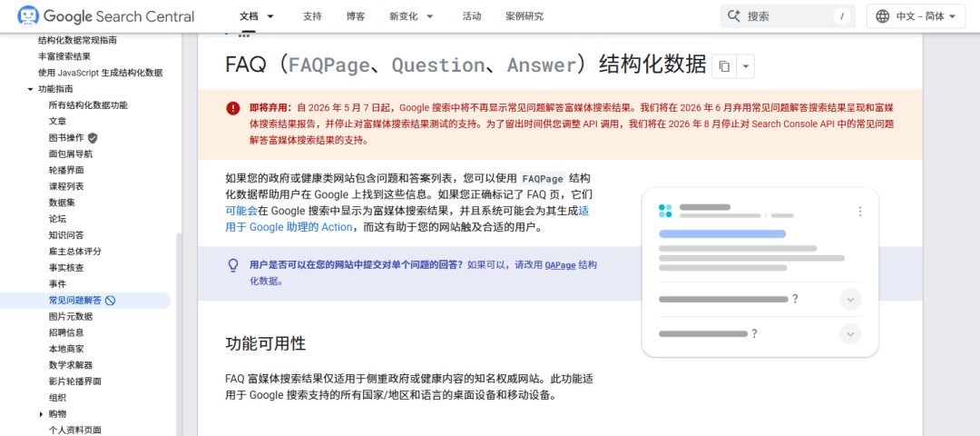Click the search sparkle icon
This screenshot has width=980, height=436.
coord(734,16)
